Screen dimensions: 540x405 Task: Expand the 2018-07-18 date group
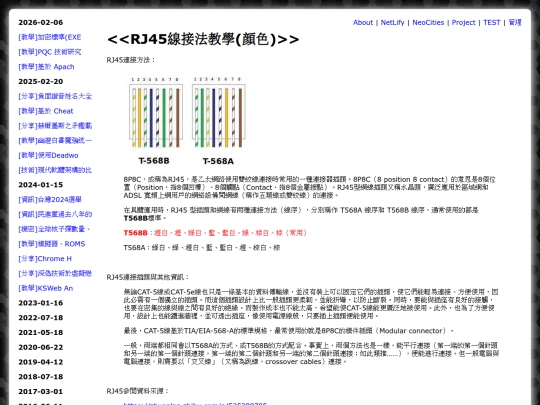[x=41, y=377]
